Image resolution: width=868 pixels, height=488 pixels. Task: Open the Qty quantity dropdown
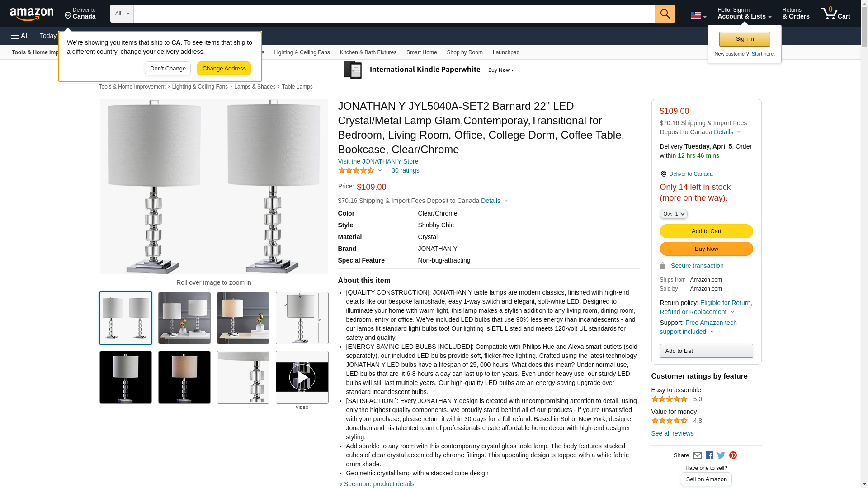(x=673, y=214)
